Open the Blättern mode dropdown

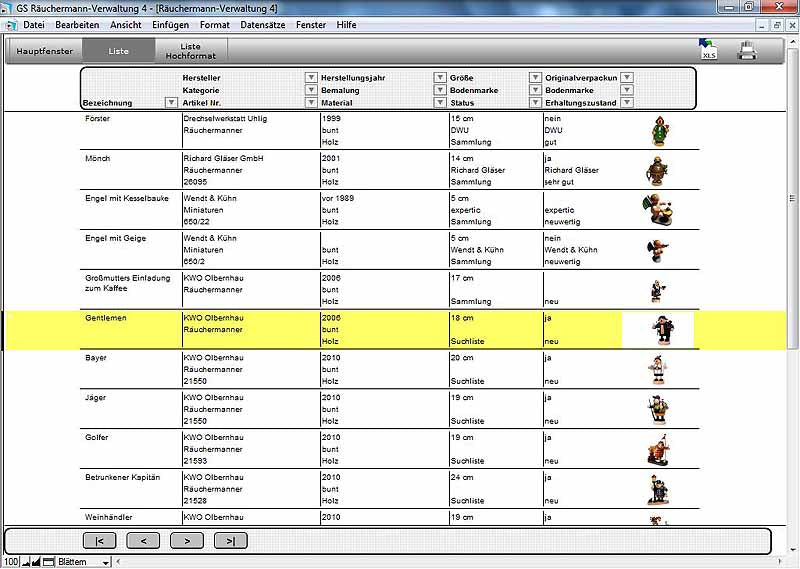point(105,562)
